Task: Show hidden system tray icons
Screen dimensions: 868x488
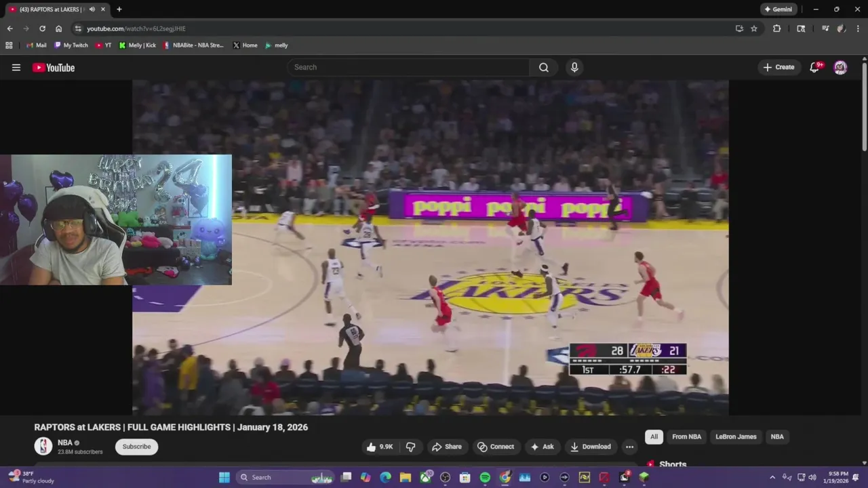Action: (x=772, y=477)
